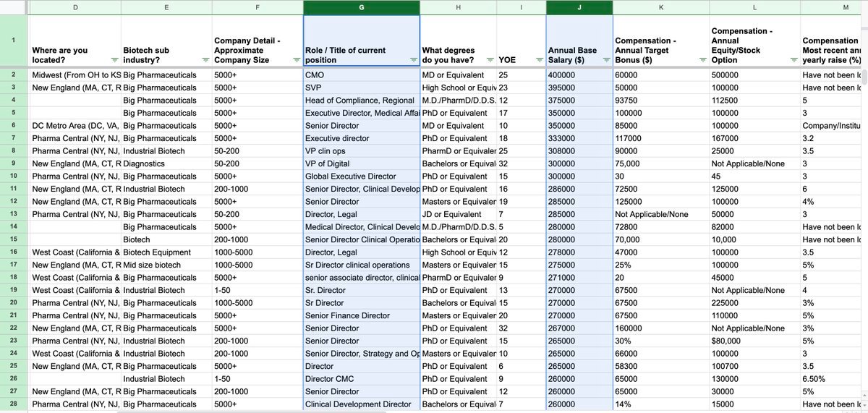Select bonus value 160000
Image resolution: width=868 pixels, height=413 pixels.
tap(661, 328)
